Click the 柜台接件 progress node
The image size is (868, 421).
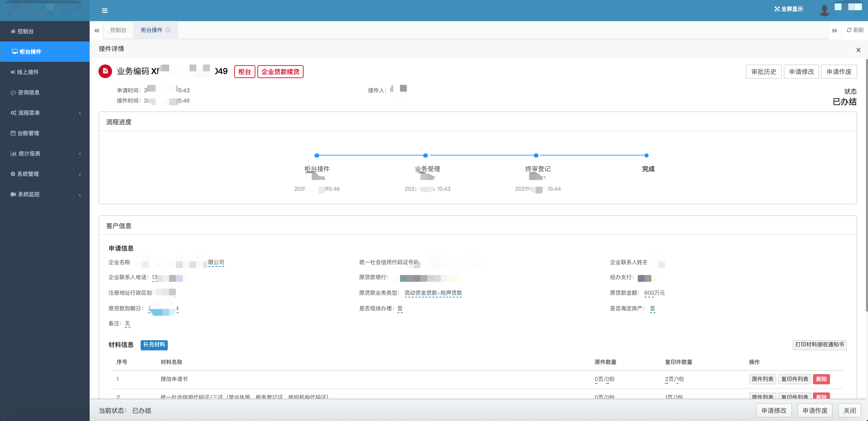tap(317, 155)
